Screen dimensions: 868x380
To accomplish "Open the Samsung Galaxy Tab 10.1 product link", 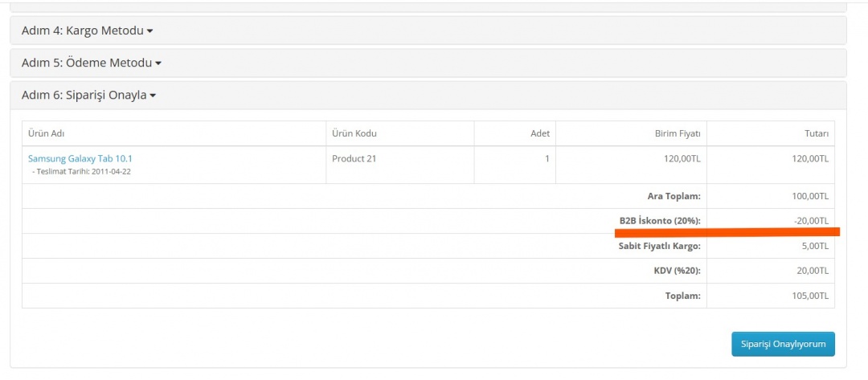I will 80,159.
